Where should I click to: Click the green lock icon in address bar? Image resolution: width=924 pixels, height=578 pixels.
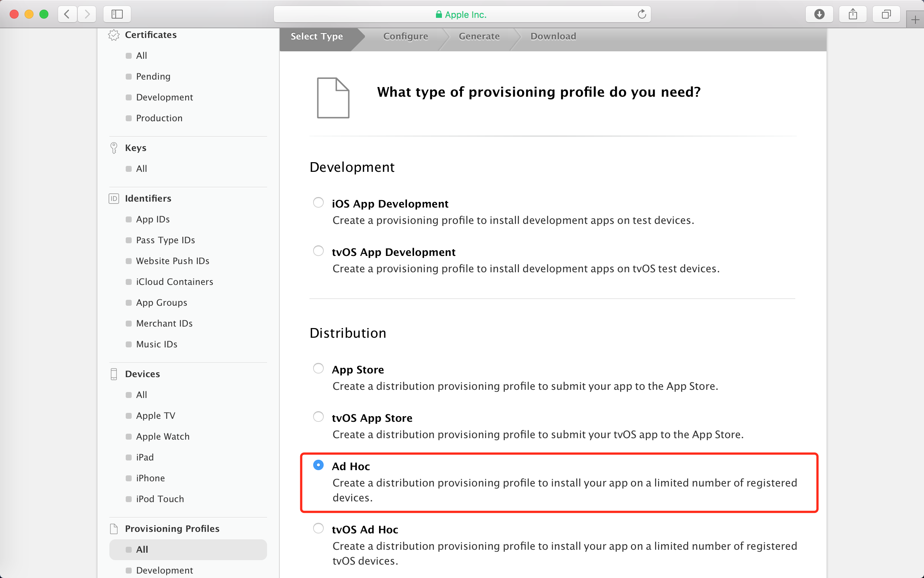(439, 15)
